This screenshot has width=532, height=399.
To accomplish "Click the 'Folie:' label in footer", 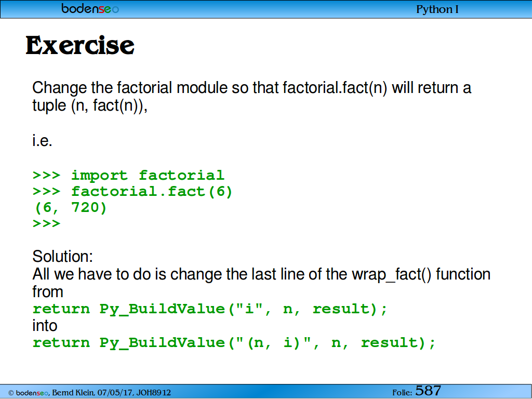I will (402, 393).
